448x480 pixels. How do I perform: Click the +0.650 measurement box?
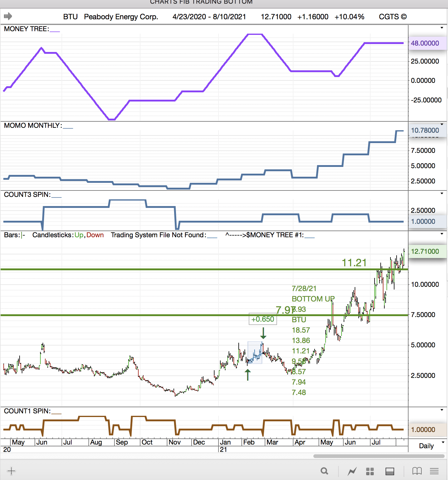263,319
